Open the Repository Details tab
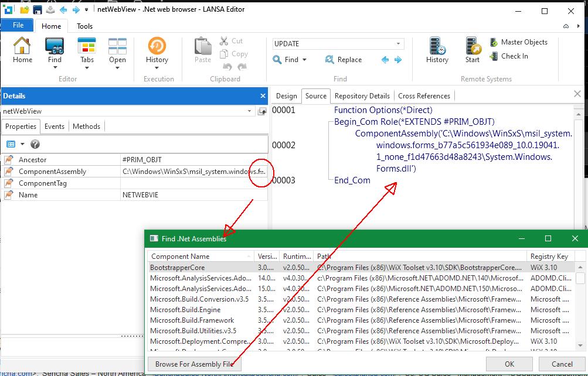The image size is (588, 376). tap(362, 96)
